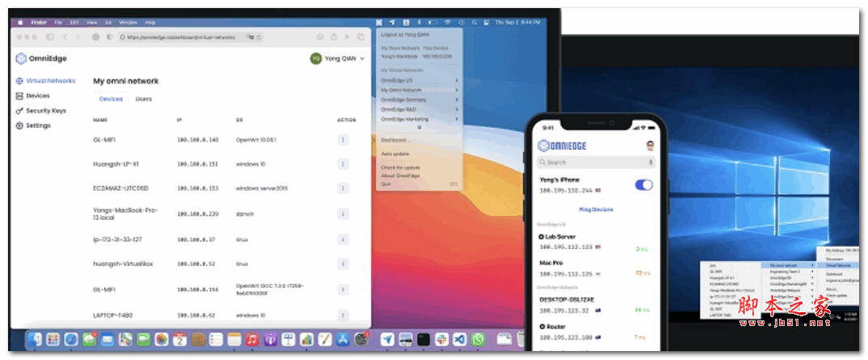The image size is (868, 360).
Task: Toggle Yong's iPhone connection switch off
Action: (644, 185)
